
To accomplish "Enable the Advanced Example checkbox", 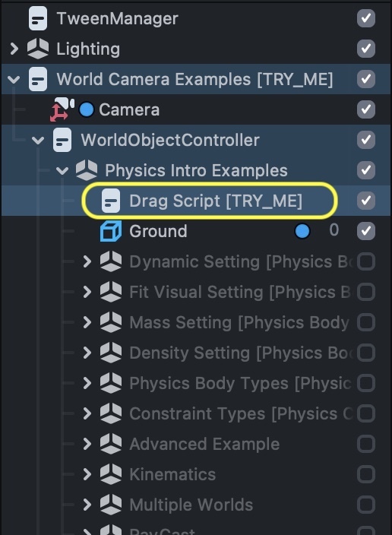I will click(x=366, y=444).
